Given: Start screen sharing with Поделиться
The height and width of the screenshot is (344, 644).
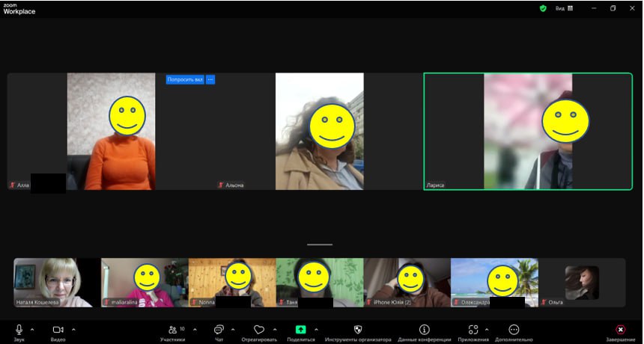Looking at the screenshot, I should 300,329.
